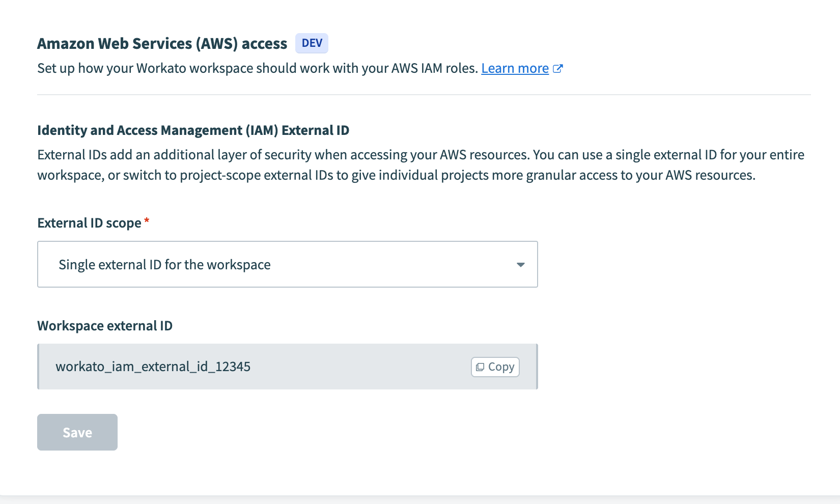Copy the workspace external ID
This screenshot has width=840, height=504.
coord(495,367)
